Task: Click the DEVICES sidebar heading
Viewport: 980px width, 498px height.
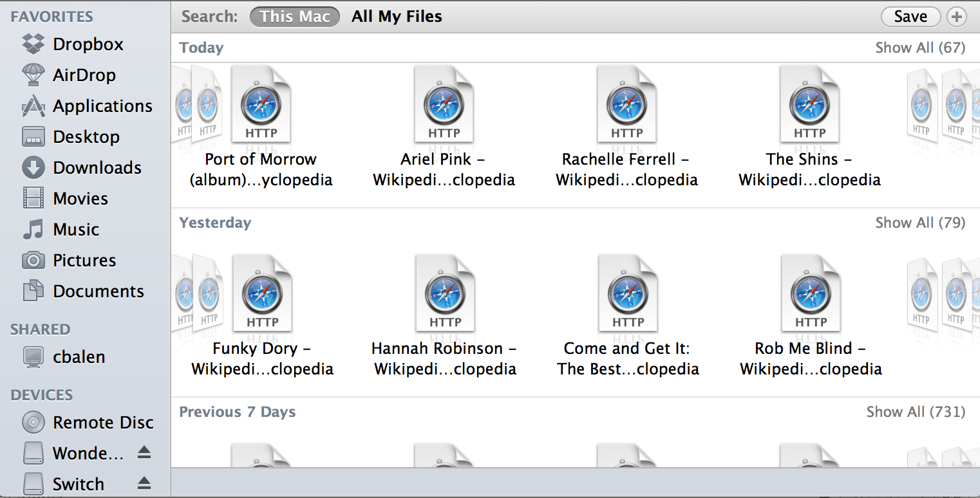Action: tap(42, 395)
